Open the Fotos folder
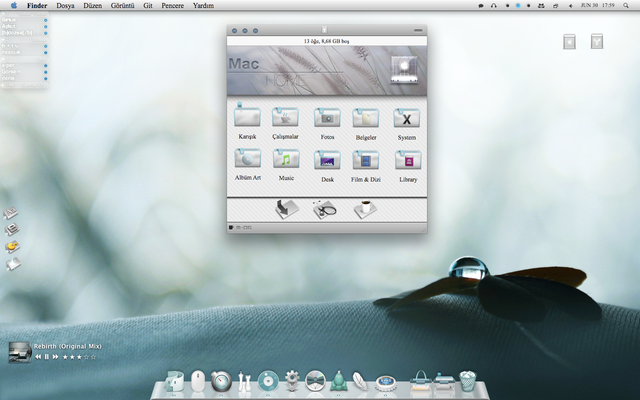Screen dimensions: 640x400 [x=327, y=118]
